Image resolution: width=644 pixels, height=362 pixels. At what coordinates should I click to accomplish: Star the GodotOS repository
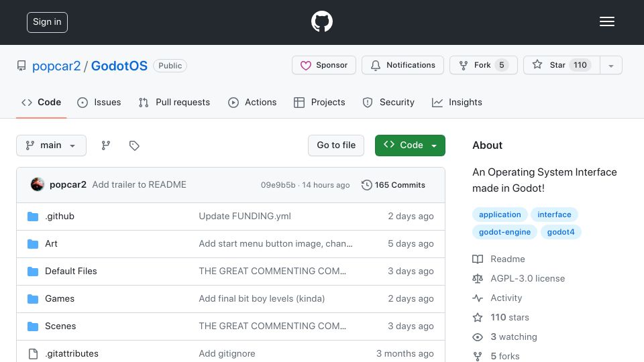click(x=561, y=65)
